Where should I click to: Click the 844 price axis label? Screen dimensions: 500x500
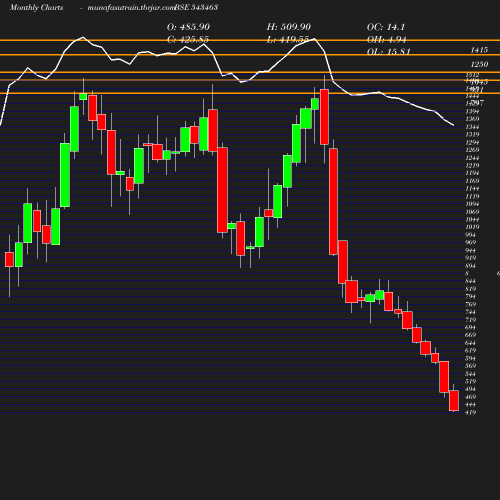tap(470, 281)
